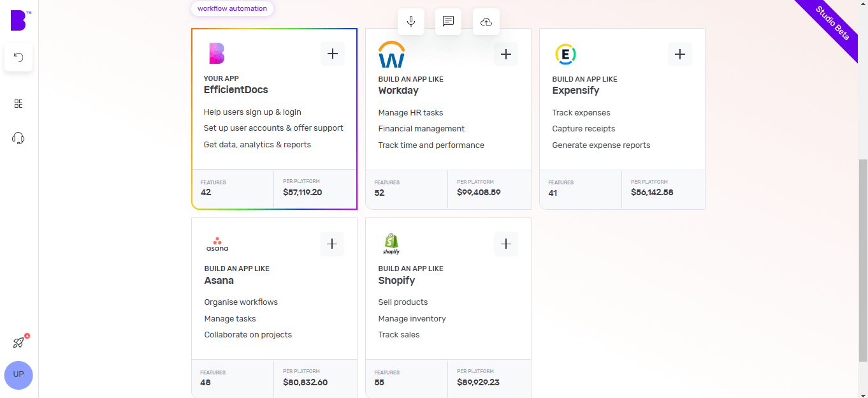The width and height of the screenshot is (868, 398).
Task: Click the 48 features count
Action: pyautogui.click(x=205, y=383)
